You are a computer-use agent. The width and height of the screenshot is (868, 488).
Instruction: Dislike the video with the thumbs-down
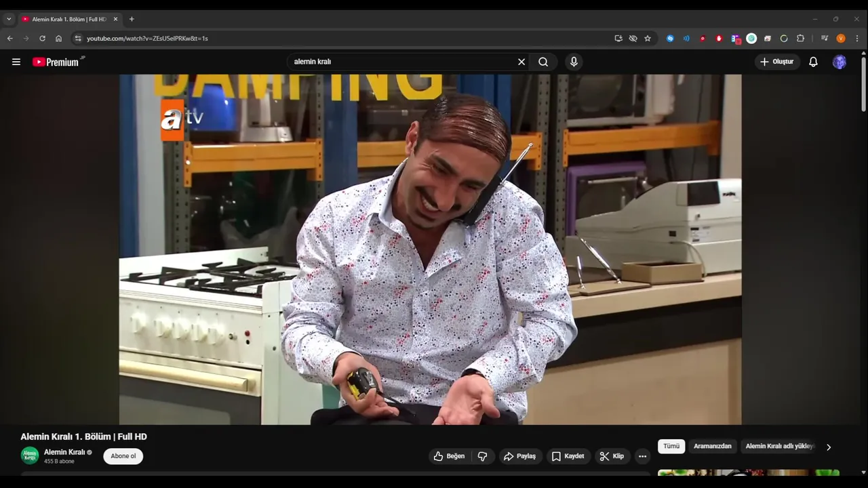[482, 456]
